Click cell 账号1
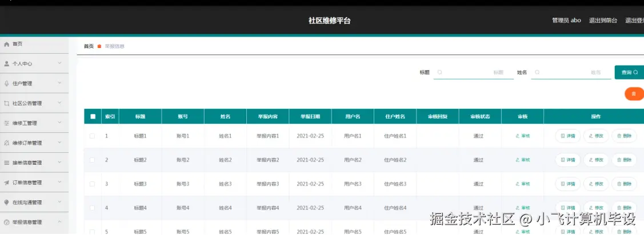 click(x=183, y=136)
